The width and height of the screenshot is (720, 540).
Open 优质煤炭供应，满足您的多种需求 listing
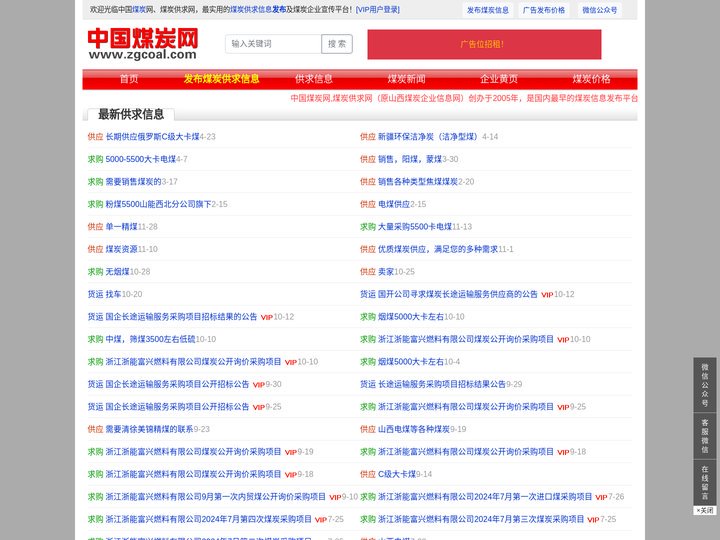point(438,249)
